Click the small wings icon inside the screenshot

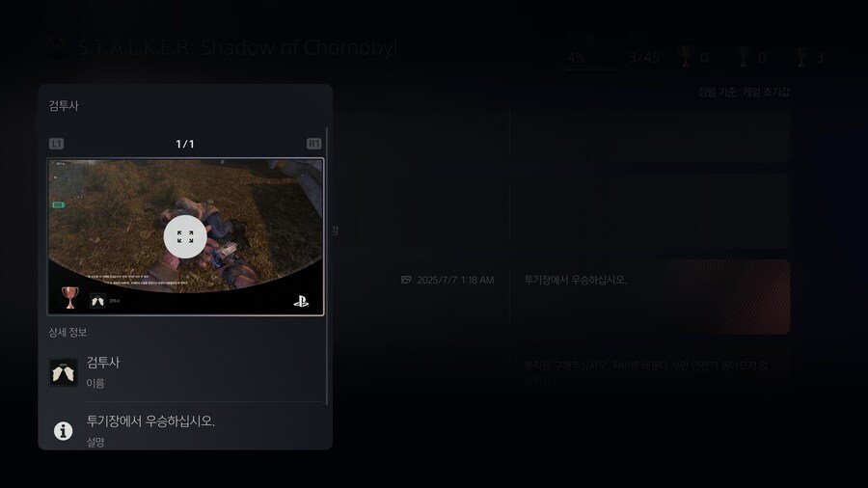coord(98,301)
